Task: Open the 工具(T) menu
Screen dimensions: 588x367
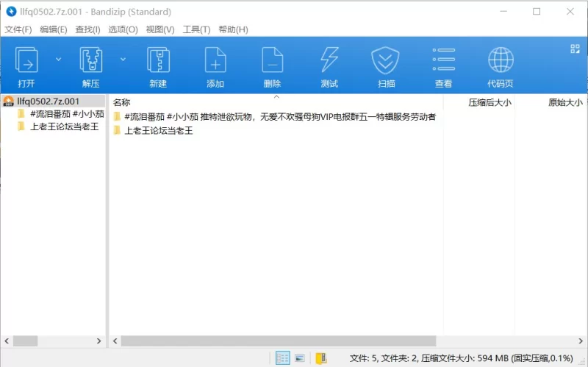Action: tap(196, 29)
